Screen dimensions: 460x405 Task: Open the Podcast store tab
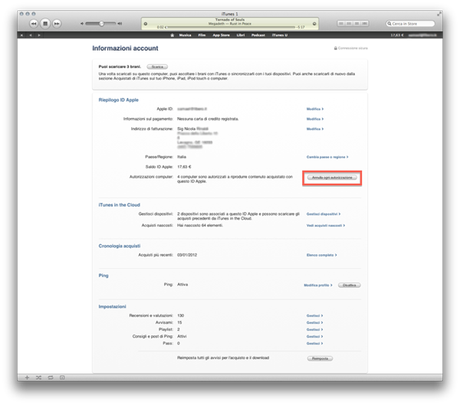pyautogui.click(x=258, y=35)
